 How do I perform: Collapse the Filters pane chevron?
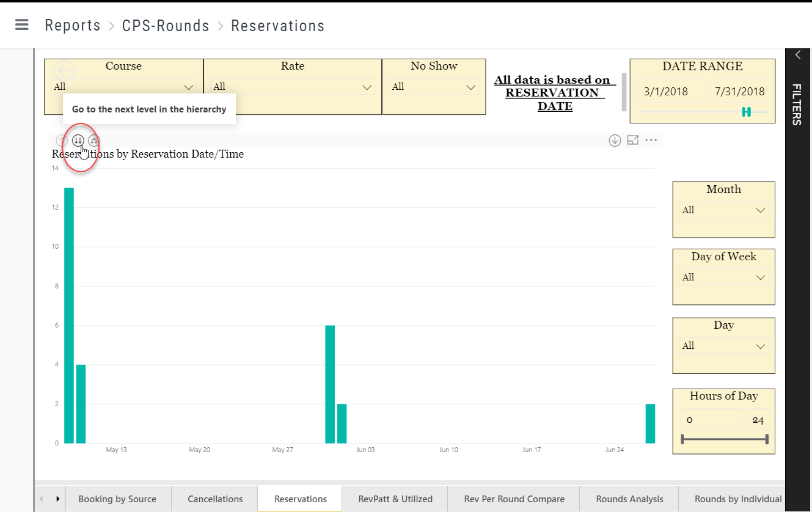coord(797,54)
